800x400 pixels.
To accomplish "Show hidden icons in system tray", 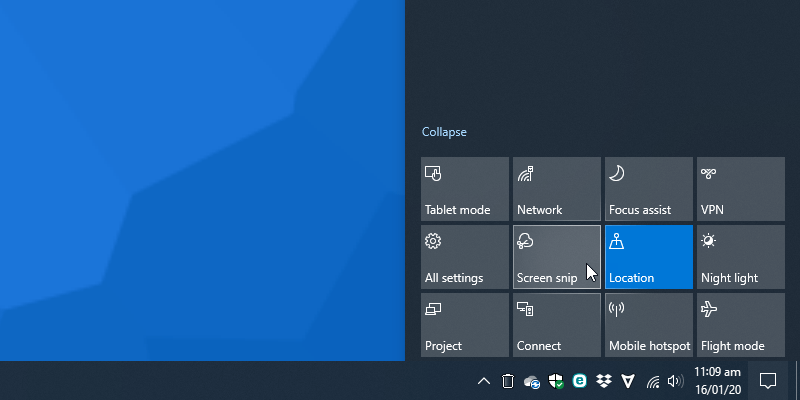I will 484,381.
